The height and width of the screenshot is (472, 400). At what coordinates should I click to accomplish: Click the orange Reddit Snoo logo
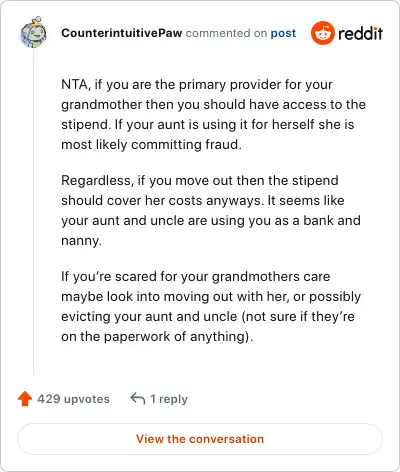322,33
